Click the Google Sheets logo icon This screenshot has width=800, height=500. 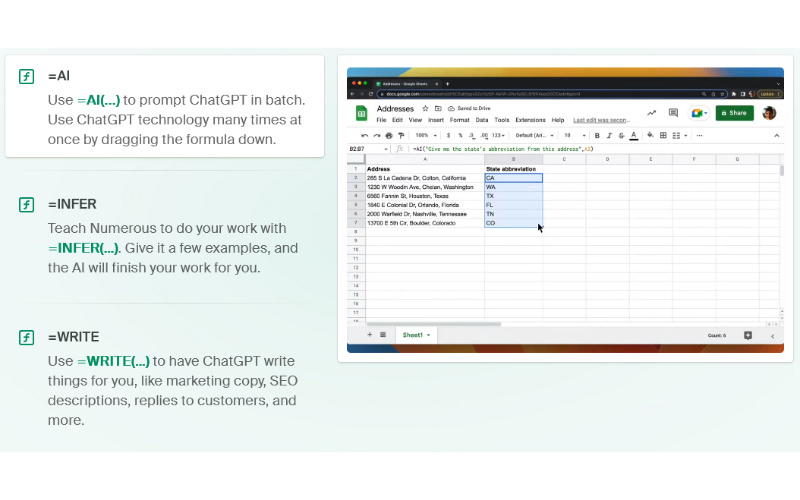[x=361, y=113]
